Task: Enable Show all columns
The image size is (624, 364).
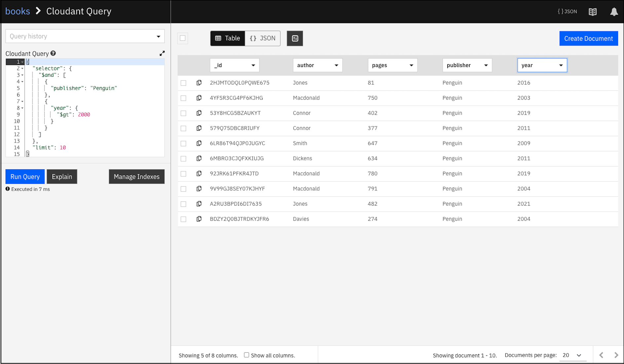Action: 247,355
